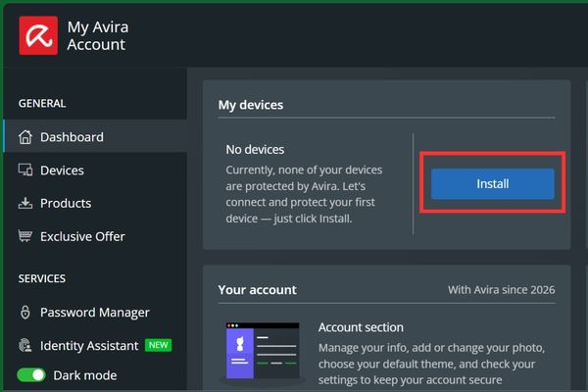Click the Password Manager lock icon
This screenshot has height=392, width=588.
click(25, 312)
